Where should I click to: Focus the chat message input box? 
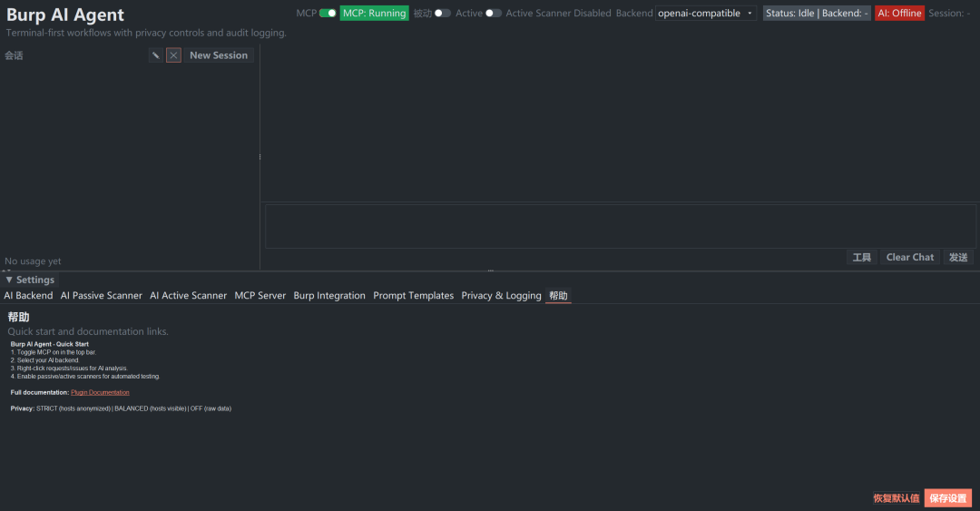point(621,226)
